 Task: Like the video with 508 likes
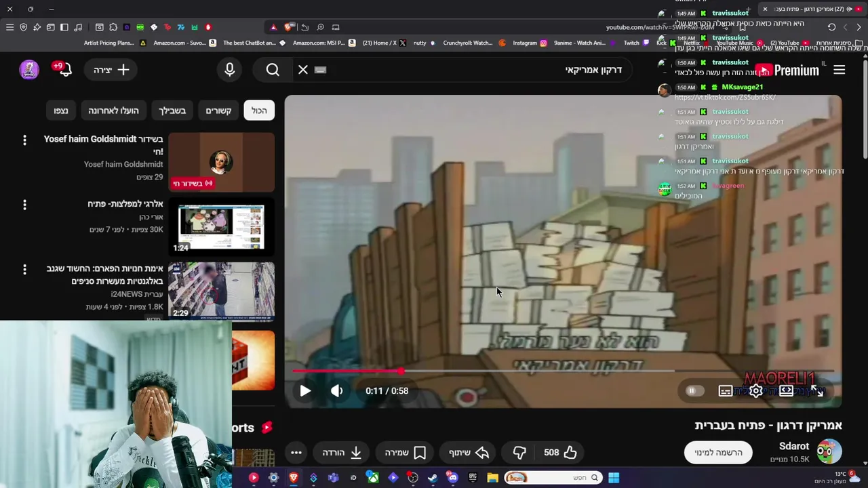pyautogui.click(x=560, y=453)
